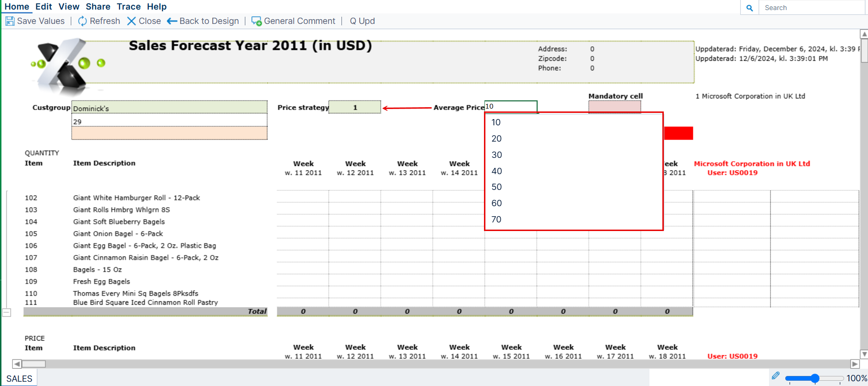The width and height of the screenshot is (868, 386).
Task: Click the horizontal scrollbar left arrow
Action: [x=17, y=364]
